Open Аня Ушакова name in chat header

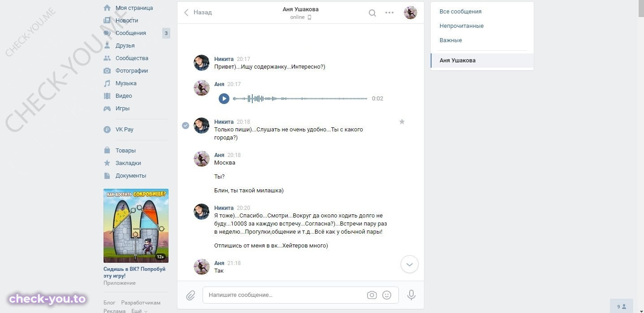click(x=301, y=9)
